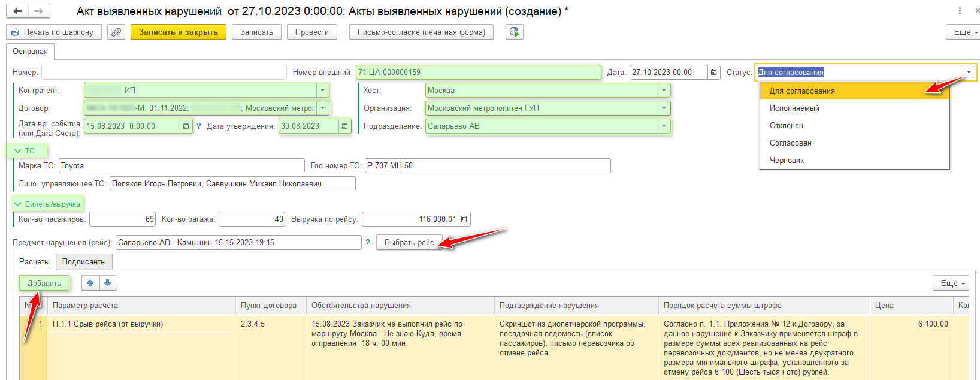
Task: Click the globe icon in the toolbar
Action: click(x=514, y=32)
